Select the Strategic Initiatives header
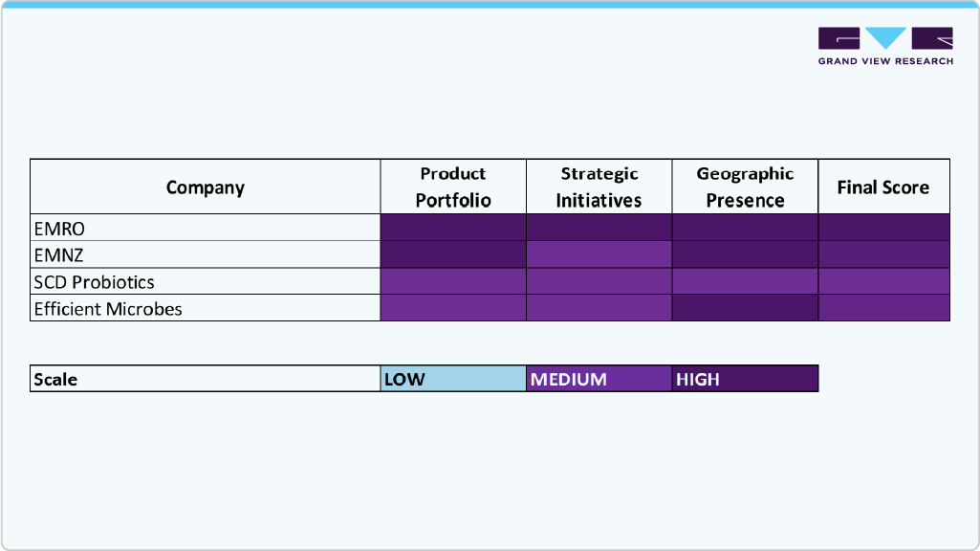 click(x=599, y=187)
